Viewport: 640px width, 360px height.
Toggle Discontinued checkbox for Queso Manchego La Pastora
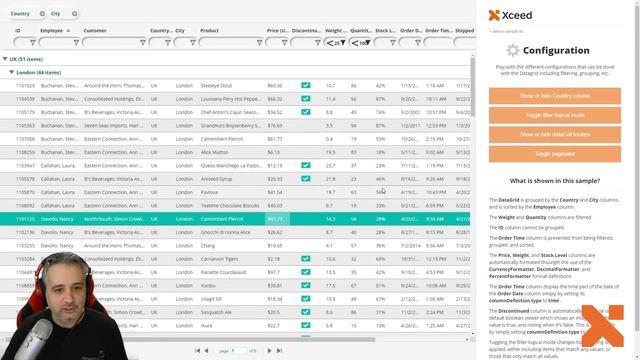(x=306, y=165)
